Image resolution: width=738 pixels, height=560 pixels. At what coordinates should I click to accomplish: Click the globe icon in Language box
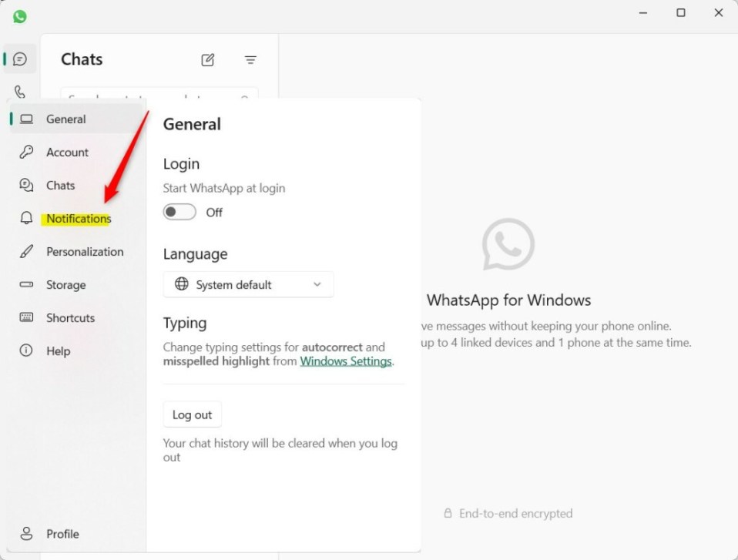182,283
